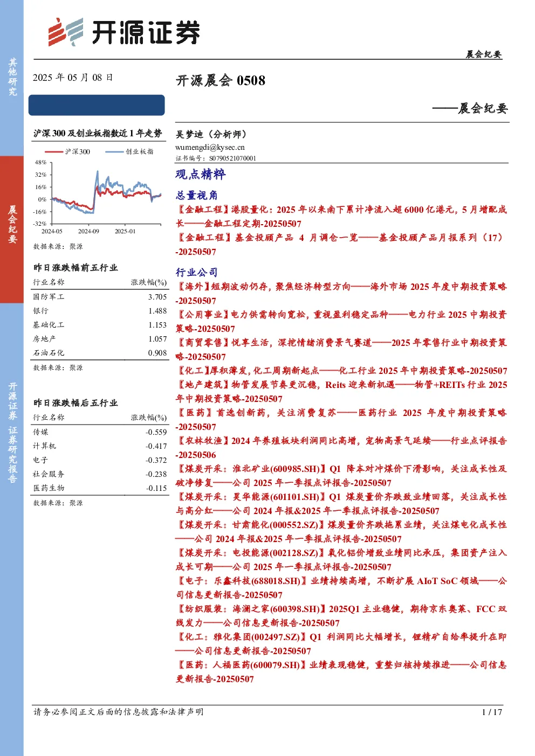
Task: Select the 开源证券 证券研究报告 side tab
Action: (x=12, y=432)
